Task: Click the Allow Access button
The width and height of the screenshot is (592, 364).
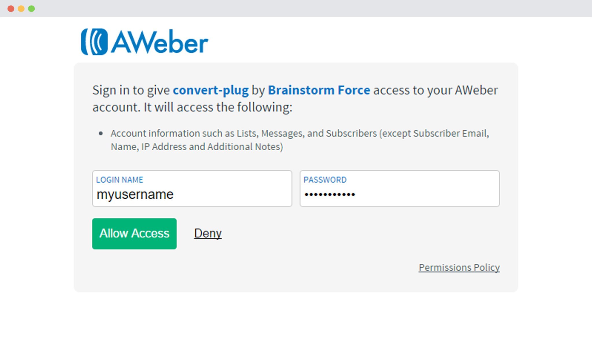Action: (134, 233)
